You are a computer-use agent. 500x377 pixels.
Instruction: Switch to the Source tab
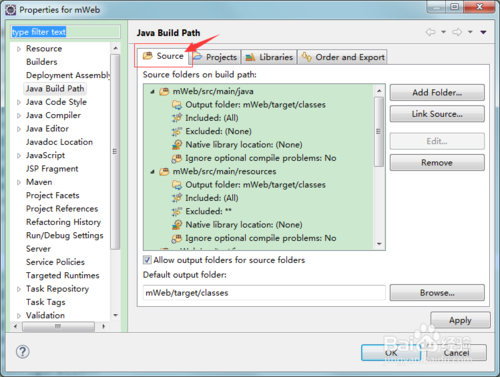coord(163,56)
